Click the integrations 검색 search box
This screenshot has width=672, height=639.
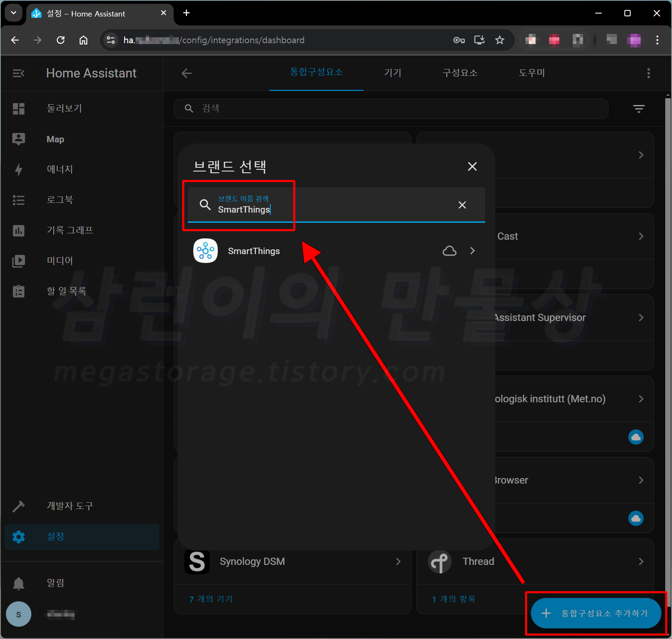click(391, 109)
